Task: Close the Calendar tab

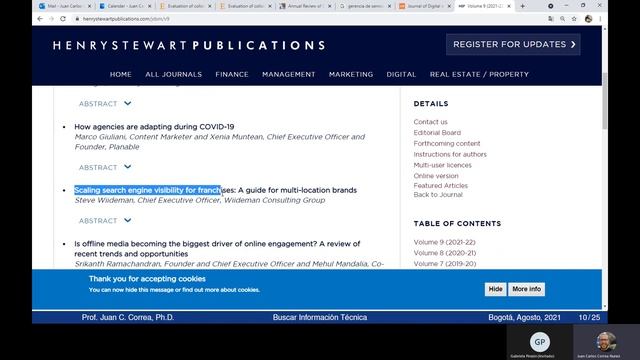Action: 149,6
